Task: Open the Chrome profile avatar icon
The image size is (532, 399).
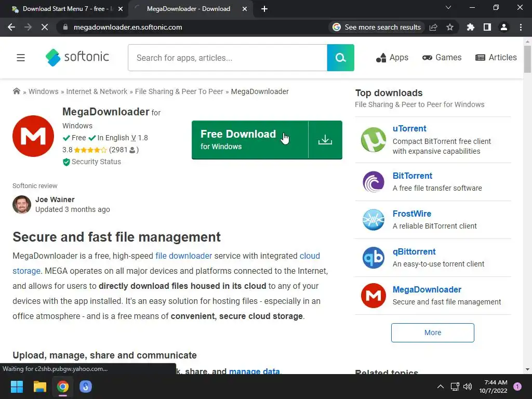Action: [504, 27]
